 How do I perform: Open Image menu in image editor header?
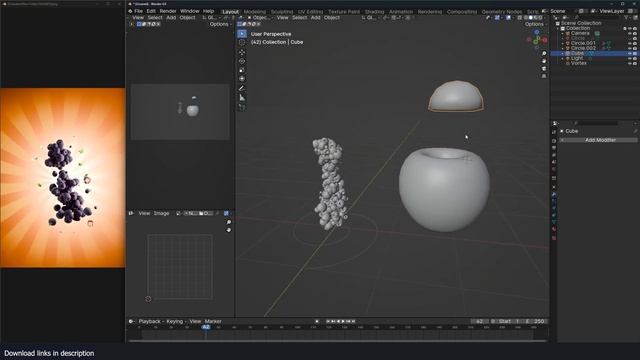tap(161, 213)
